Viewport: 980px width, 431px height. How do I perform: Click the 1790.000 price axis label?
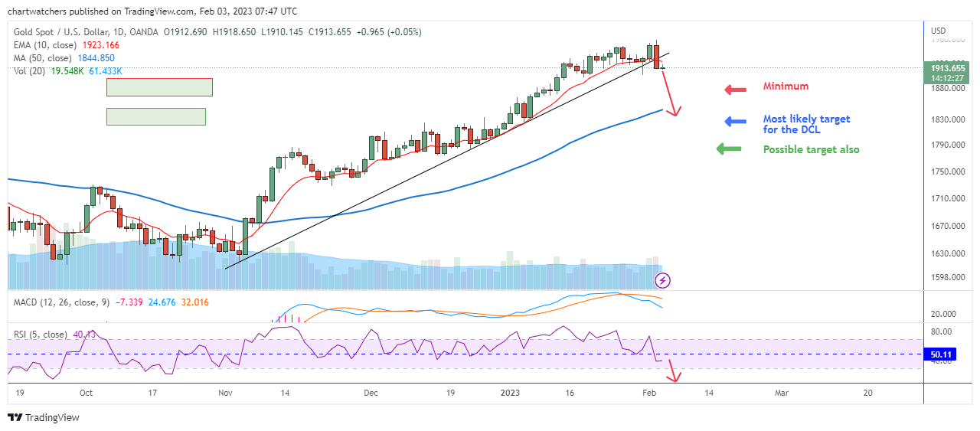click(x=947, y=145)
